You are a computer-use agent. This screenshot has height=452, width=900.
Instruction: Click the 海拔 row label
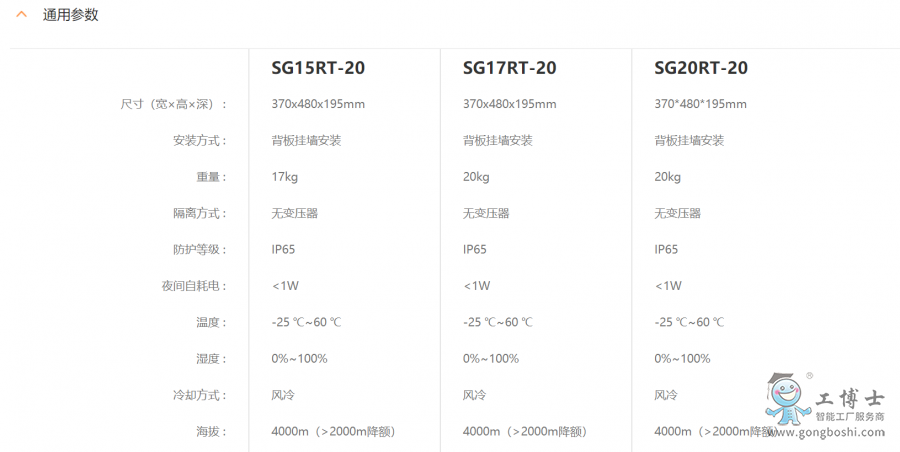211,432
